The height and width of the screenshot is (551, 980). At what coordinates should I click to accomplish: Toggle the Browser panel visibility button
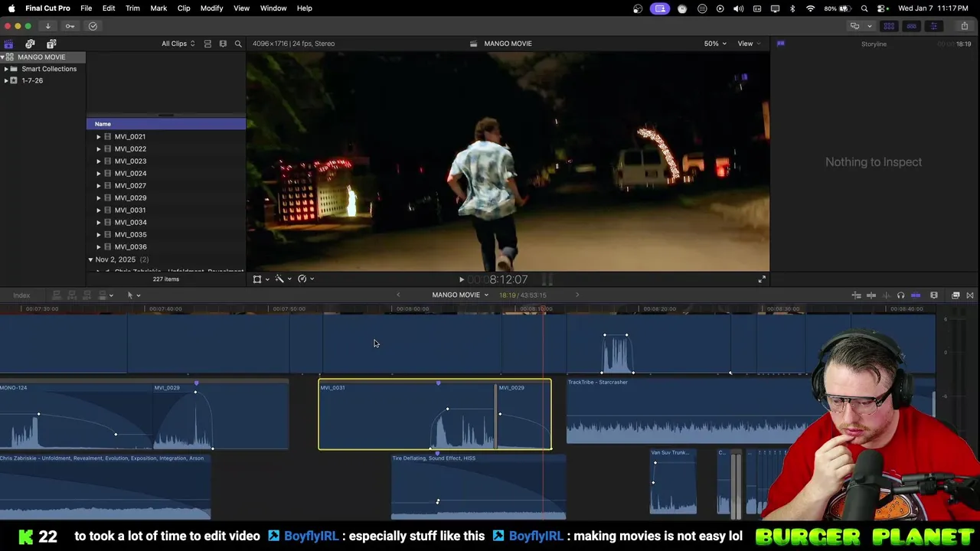889,26
